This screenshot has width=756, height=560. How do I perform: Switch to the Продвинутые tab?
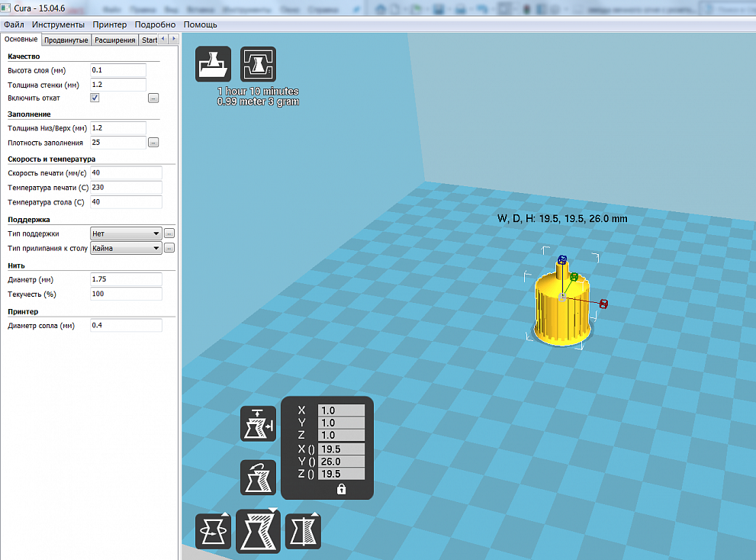66,40
